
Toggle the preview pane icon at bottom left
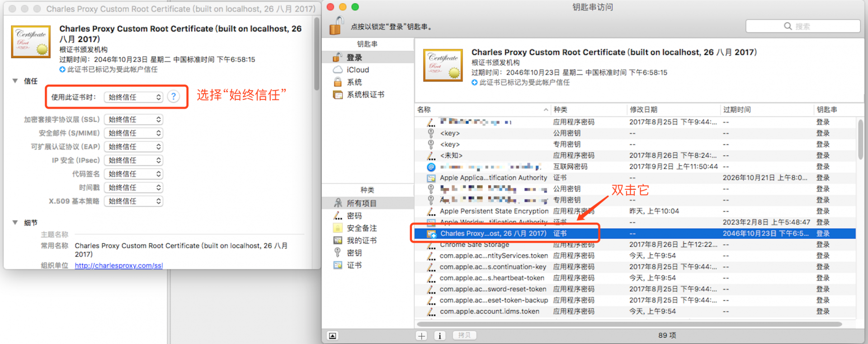pyautogui.click(x=333, y=336)
